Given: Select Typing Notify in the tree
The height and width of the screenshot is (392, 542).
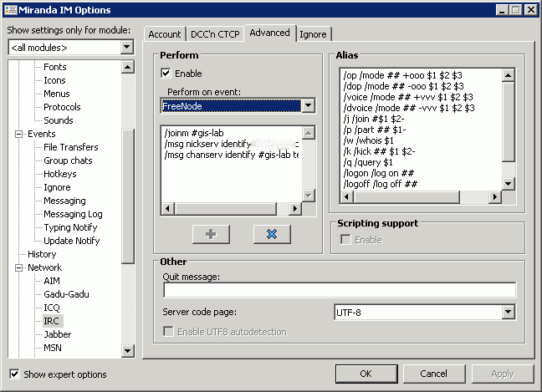Looking at the screenshot, I should (x=70, y=227).
